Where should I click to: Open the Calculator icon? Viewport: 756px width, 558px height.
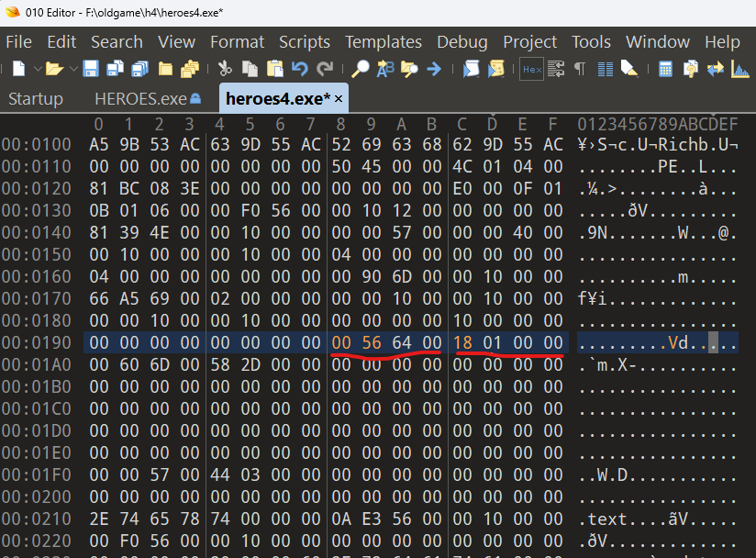(665, 69)
